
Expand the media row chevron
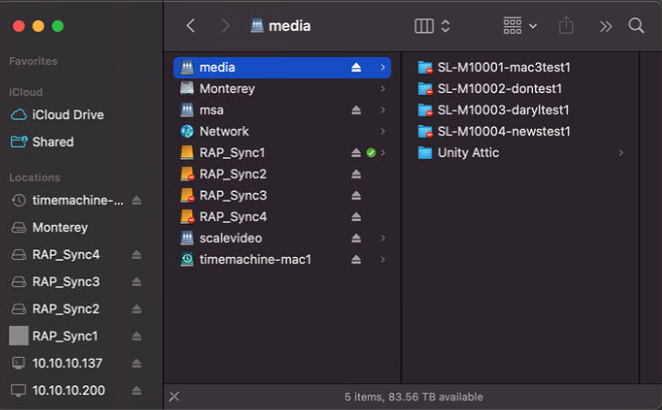[x=383, y=68]
